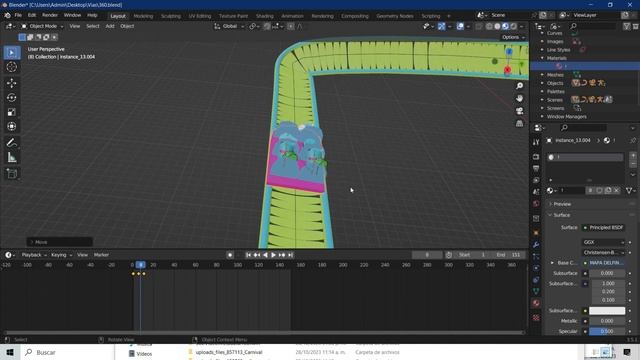Open the Keying dropdown in timeline
The height and width of the screenshot is (360, 640).
click(61, 255)
